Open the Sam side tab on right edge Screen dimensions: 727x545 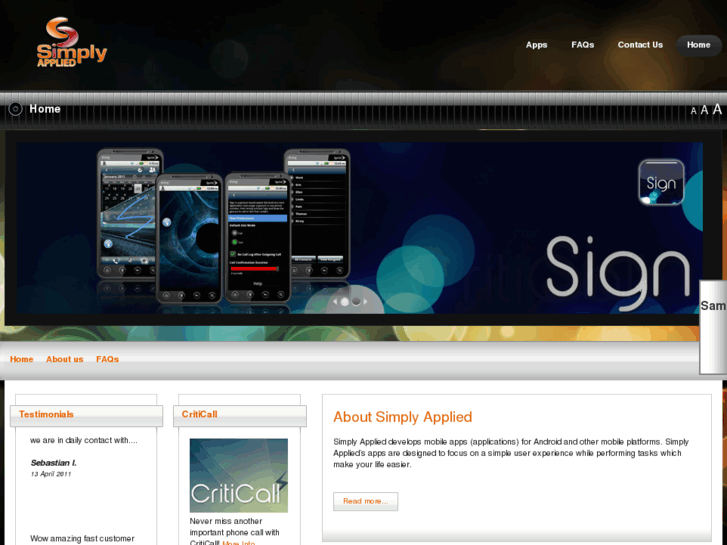coord(713,327)
